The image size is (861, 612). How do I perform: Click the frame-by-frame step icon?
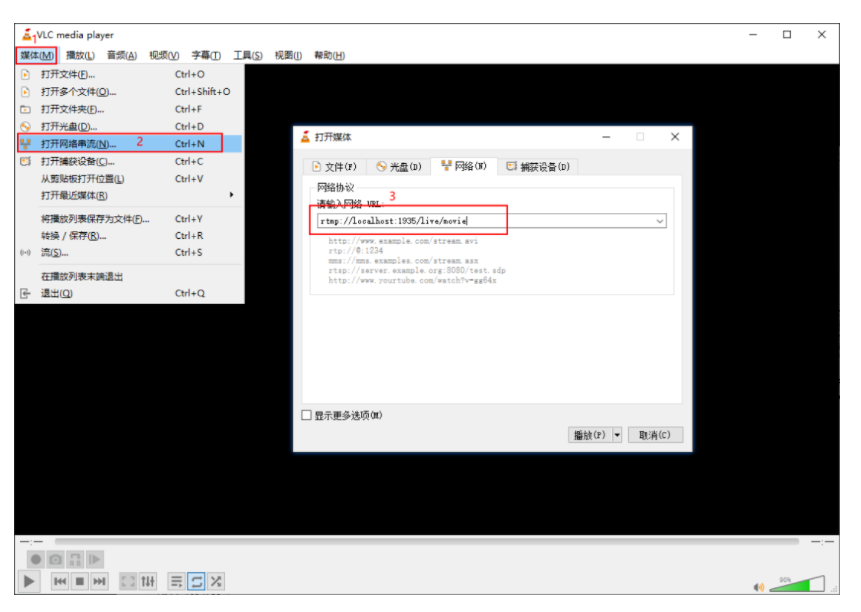click(94, 559)
